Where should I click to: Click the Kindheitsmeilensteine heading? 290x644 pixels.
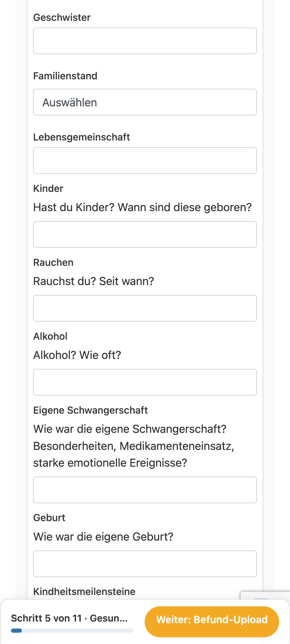click(84, 592)
